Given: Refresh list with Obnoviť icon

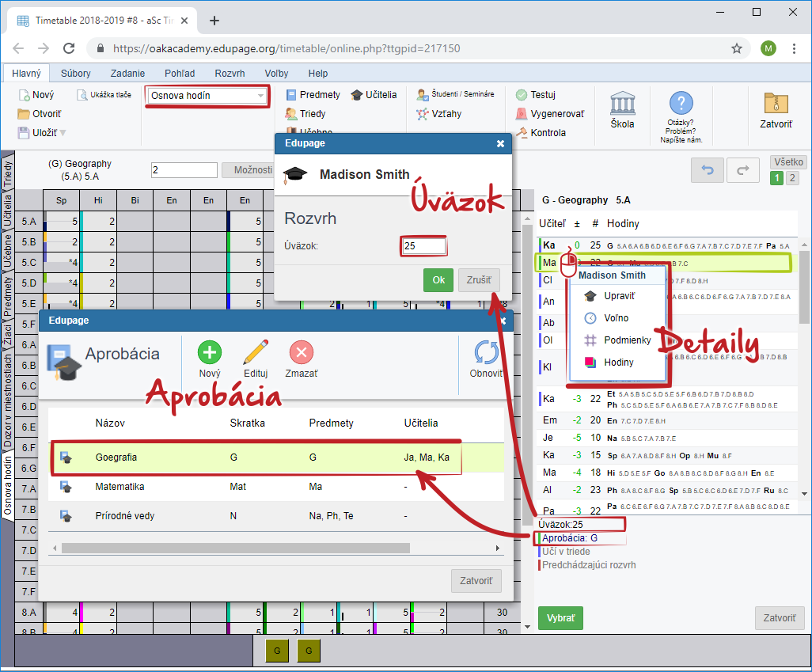Looking at the screenshot, I should (486, 354).
